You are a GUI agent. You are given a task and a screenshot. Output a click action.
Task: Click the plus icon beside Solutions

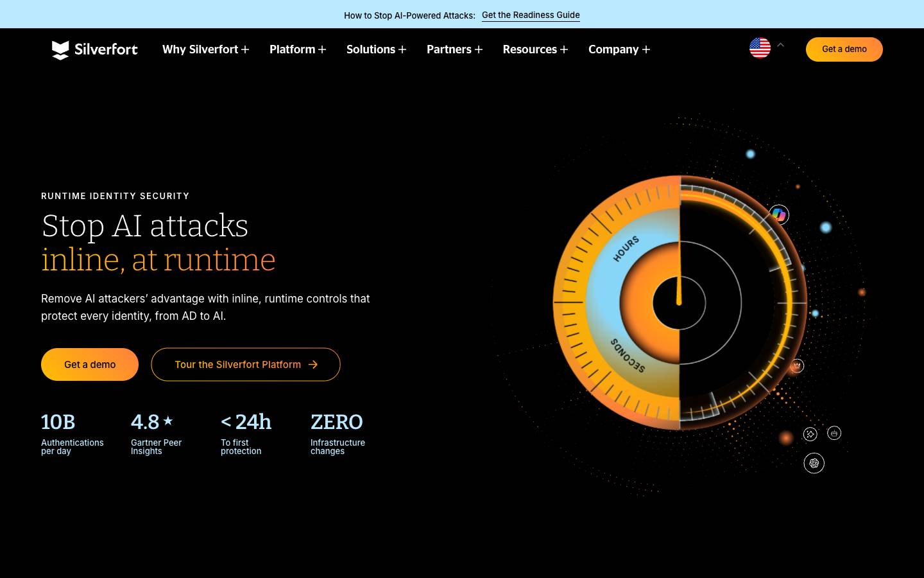pos(402,49)
